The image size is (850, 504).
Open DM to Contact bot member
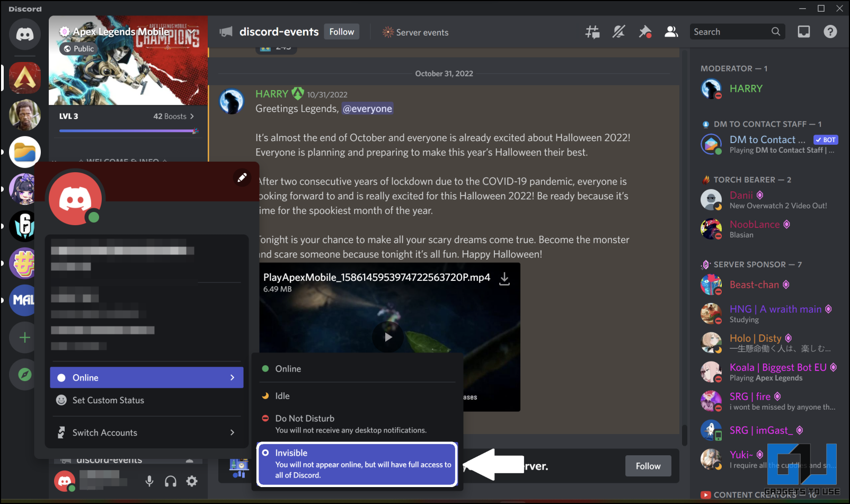[770, 144]
